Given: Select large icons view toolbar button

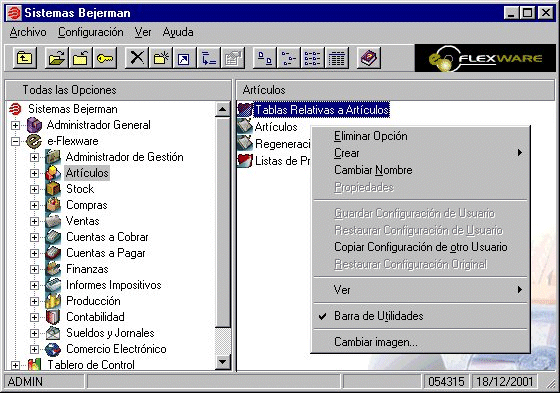Looking at the screenshot, I should coord(265,58).
